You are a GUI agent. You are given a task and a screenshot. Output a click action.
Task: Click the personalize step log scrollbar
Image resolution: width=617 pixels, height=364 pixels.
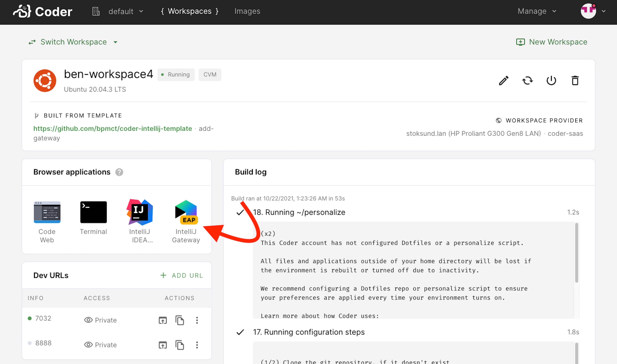coord(577,253)
